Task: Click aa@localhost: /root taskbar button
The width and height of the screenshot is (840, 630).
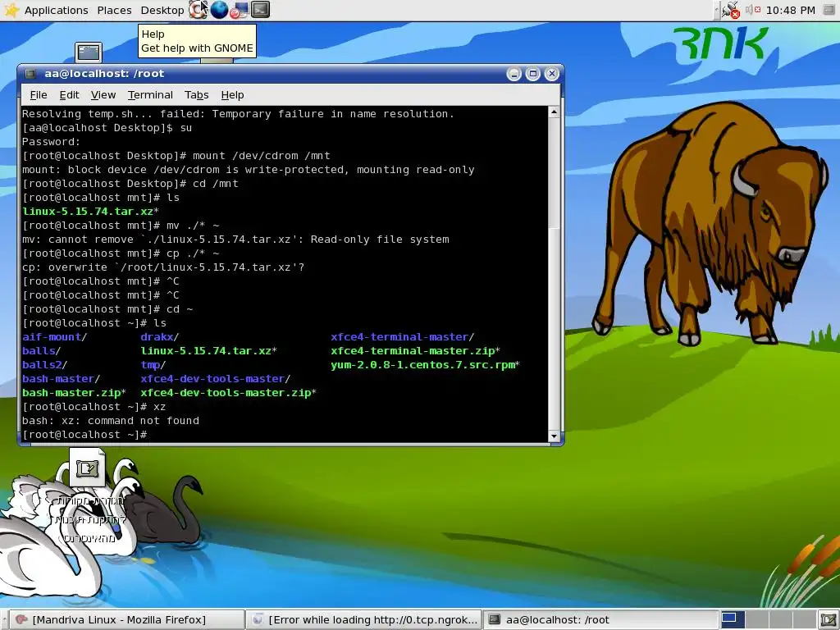Action: click(600, 620)
